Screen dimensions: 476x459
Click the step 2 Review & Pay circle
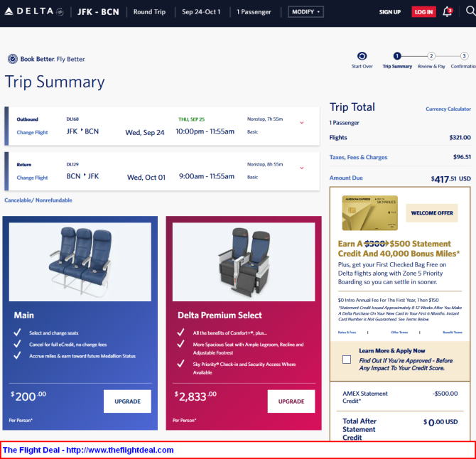point(431,56)
